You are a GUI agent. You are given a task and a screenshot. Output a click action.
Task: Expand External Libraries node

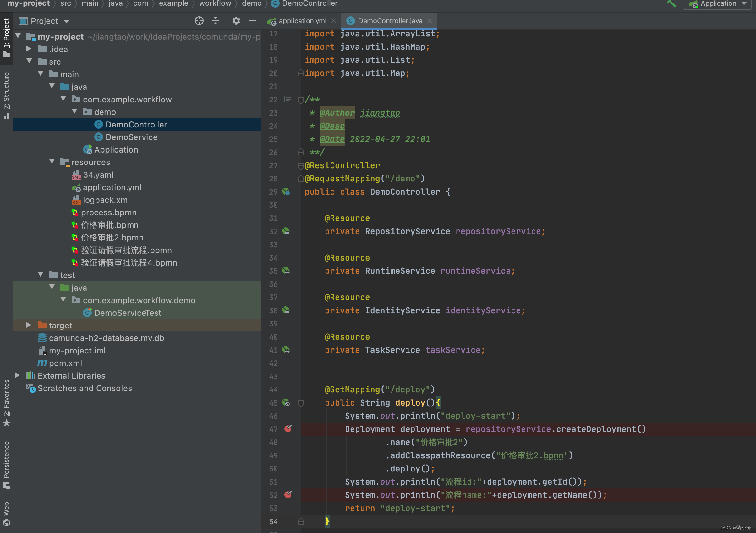(x=18, y=375)
